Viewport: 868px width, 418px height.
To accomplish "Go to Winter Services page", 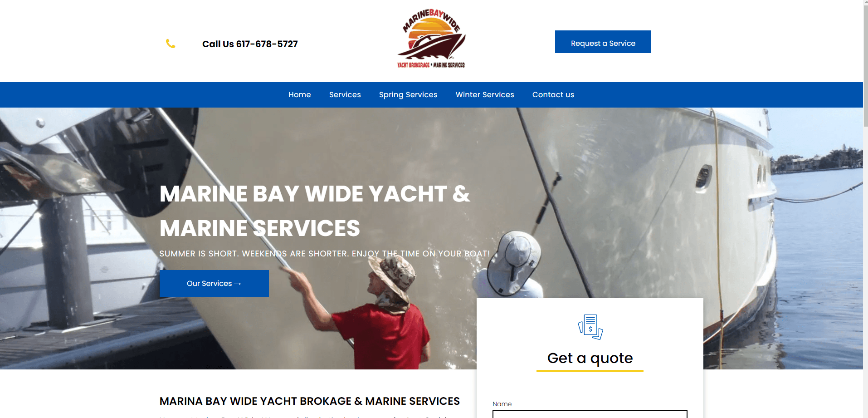I will 485,94.
